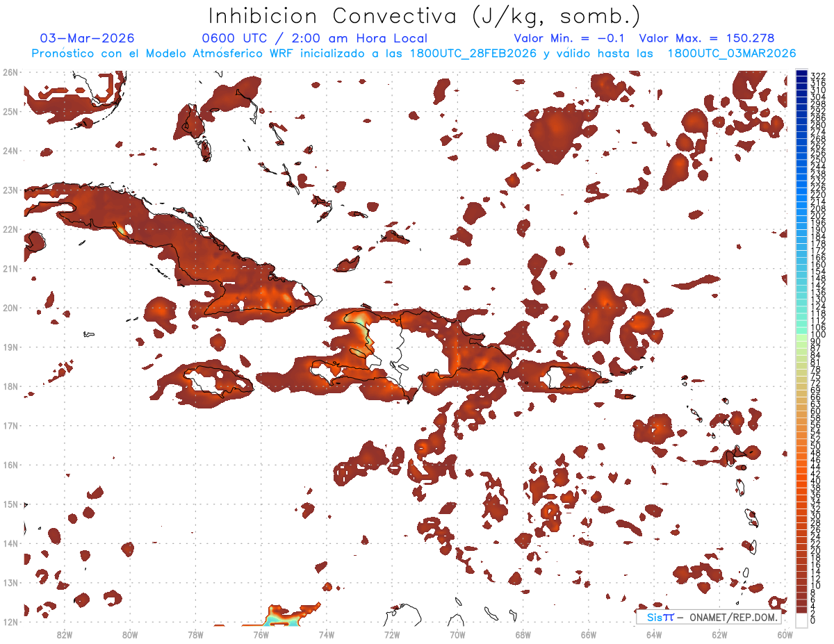The width and height of the screenshot is (834, 644).
Task: Click the '1800UTC_03MAR2026' valid-until time
Action: [x=732, y=53]
